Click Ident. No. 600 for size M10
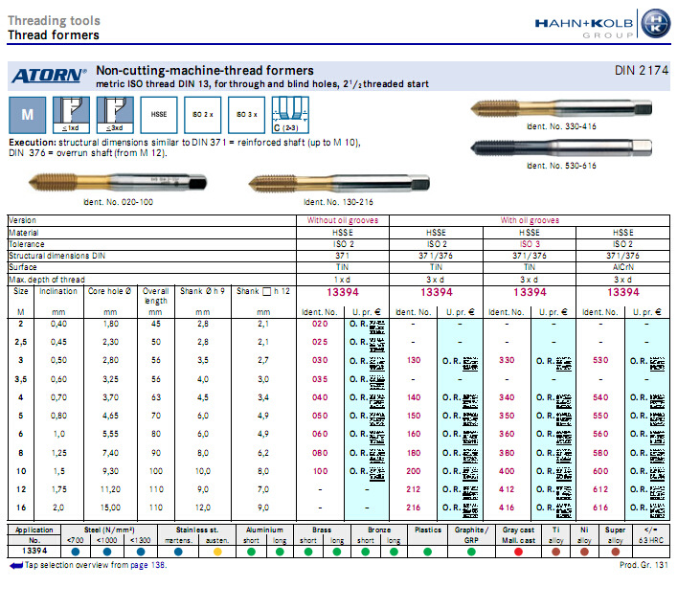The width and height of the screenshot is (700, 609). pos(600,471)
